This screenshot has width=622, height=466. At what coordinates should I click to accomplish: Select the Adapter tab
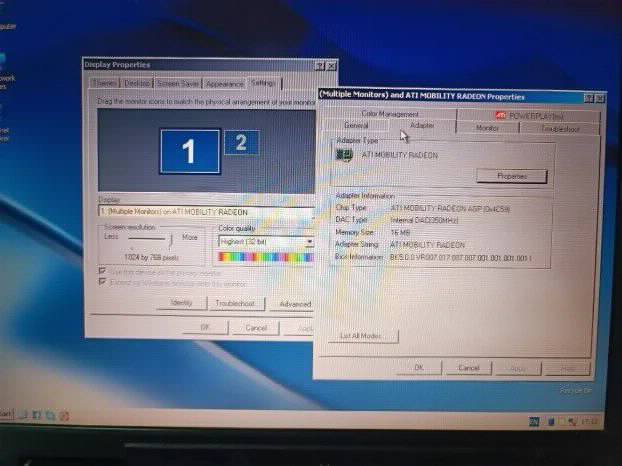point(422,125)
